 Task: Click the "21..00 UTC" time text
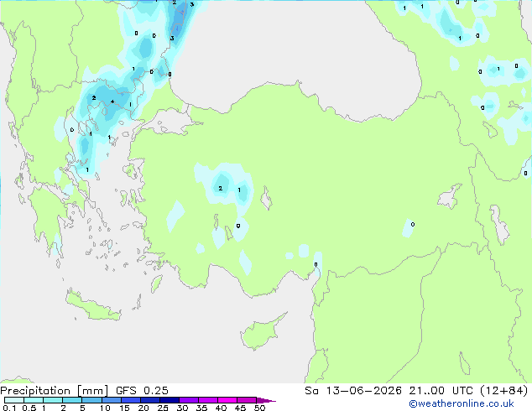point(441,391)
